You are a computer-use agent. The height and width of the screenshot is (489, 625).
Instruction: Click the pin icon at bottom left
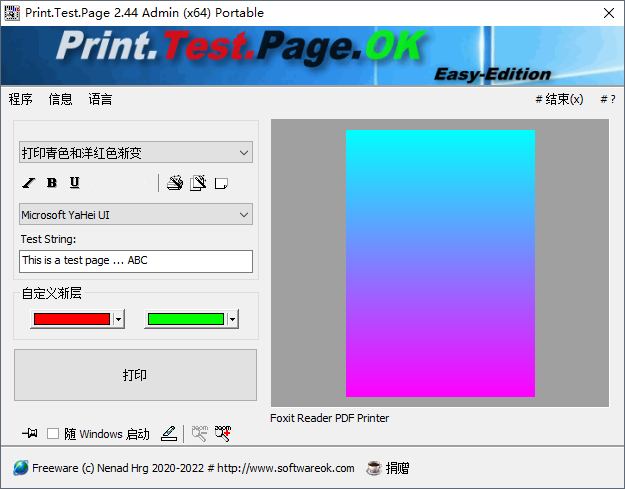click(x=30, y=433)
